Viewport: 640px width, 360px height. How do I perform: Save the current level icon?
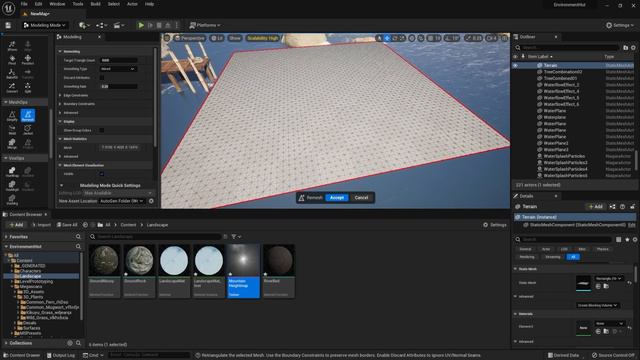tap(8, 25)
